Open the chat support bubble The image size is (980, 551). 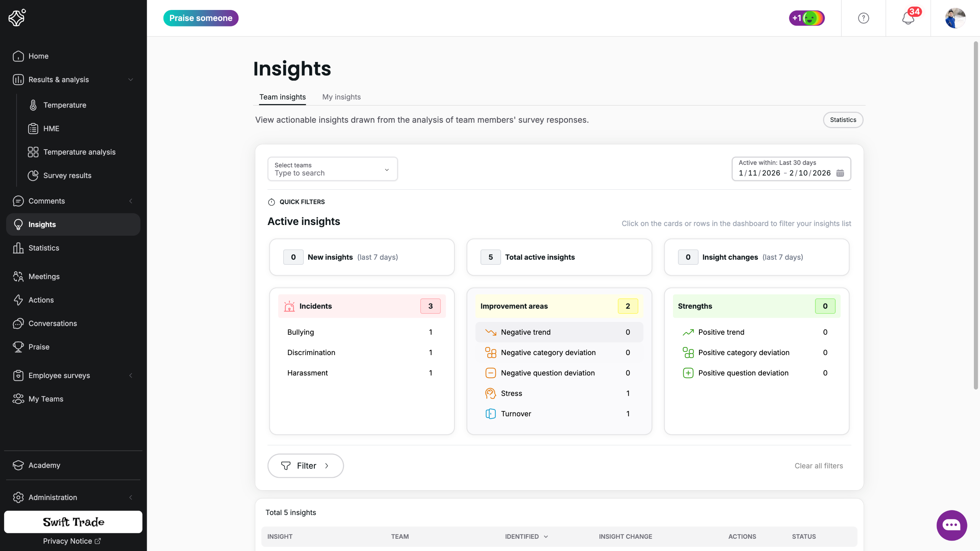(x=952, y=525)
